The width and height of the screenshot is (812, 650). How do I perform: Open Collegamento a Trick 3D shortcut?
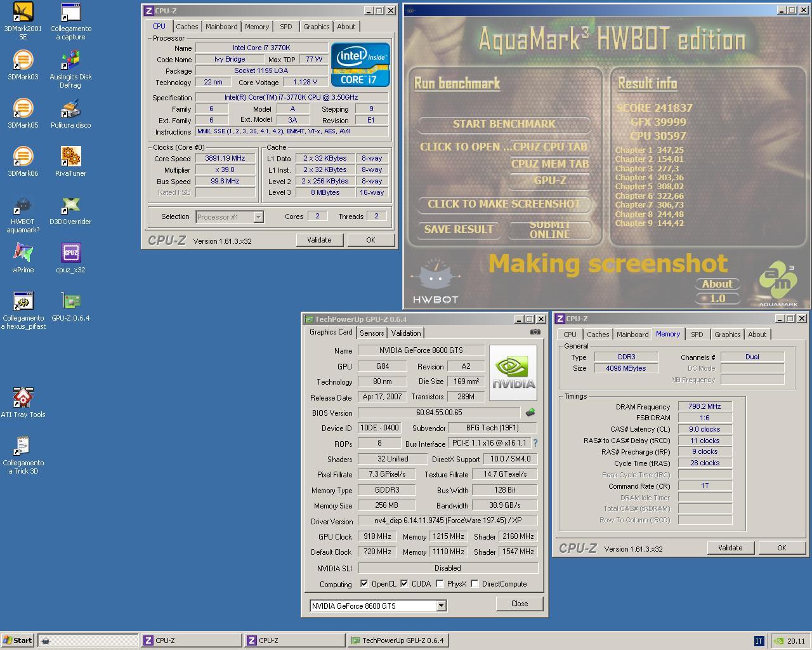pyautogui.click(x=23, y=456)
